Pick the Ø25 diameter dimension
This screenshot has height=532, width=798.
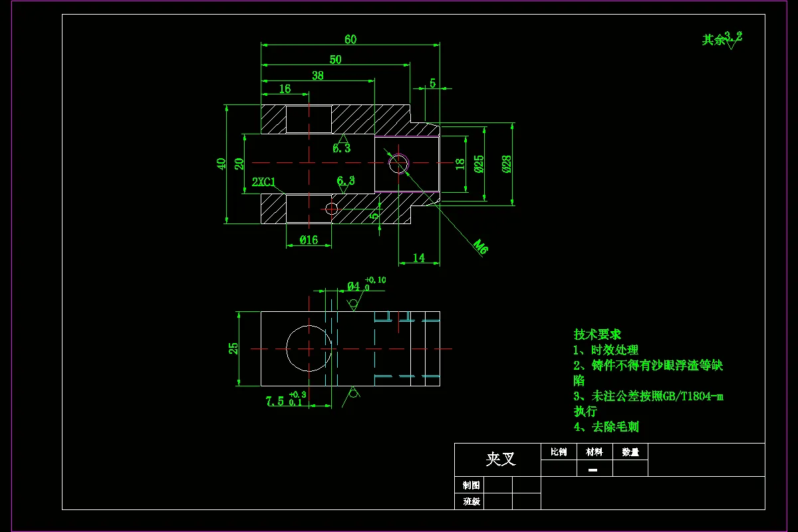click(x=479, y=164)
